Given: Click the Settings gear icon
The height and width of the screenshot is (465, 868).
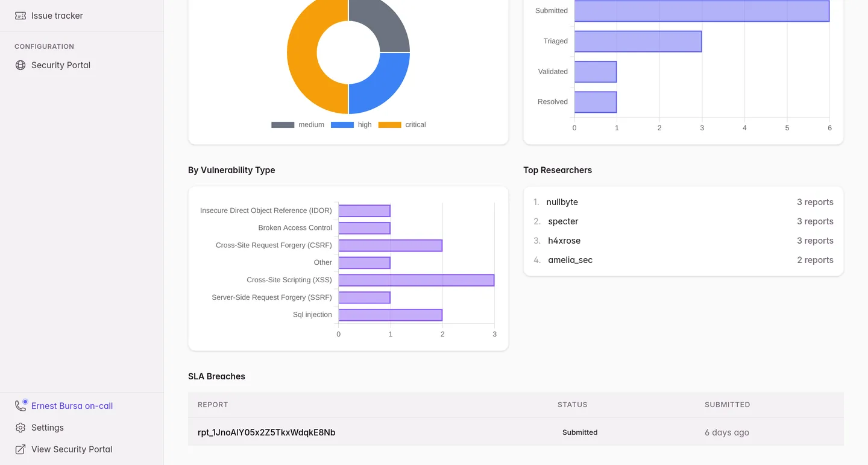Looking at the screenshot, I should pos(20,428).
